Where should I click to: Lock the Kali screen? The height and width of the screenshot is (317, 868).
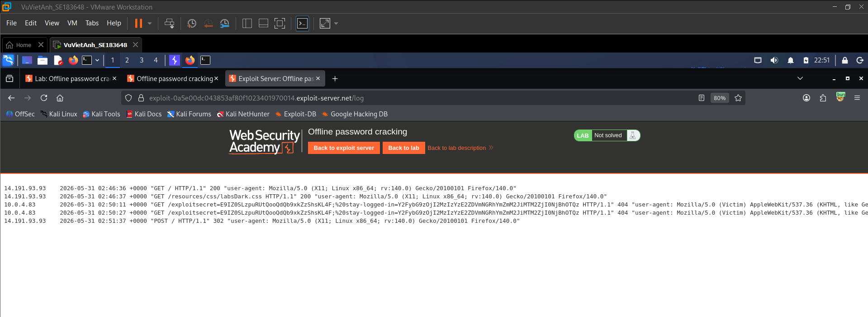point(844,60)
